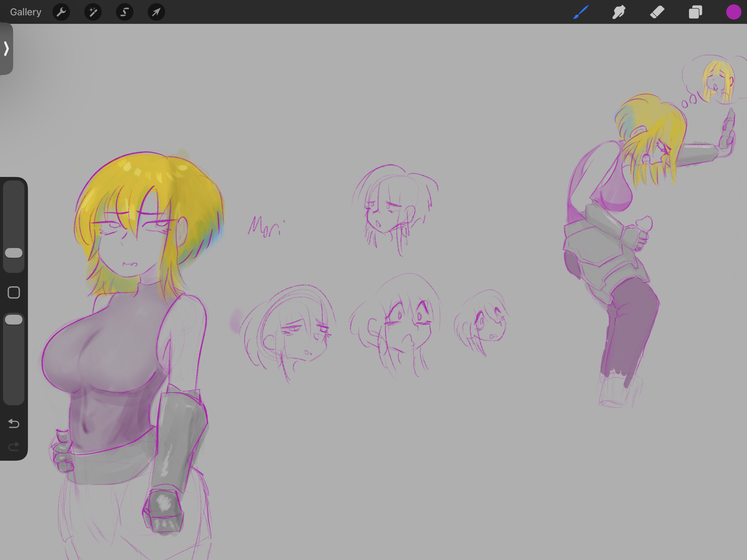
Task: Open the Actions wrench menu
Action: pos(61,12)
